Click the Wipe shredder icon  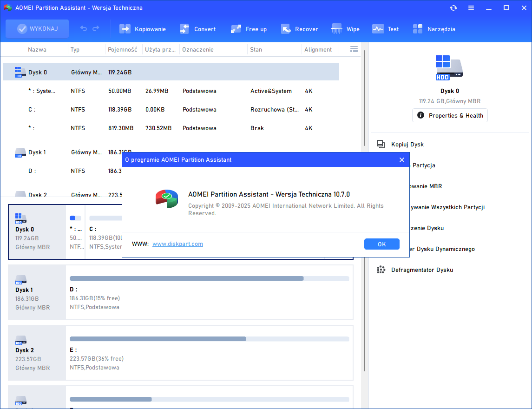pyautogui.click(x=336, y=29)
